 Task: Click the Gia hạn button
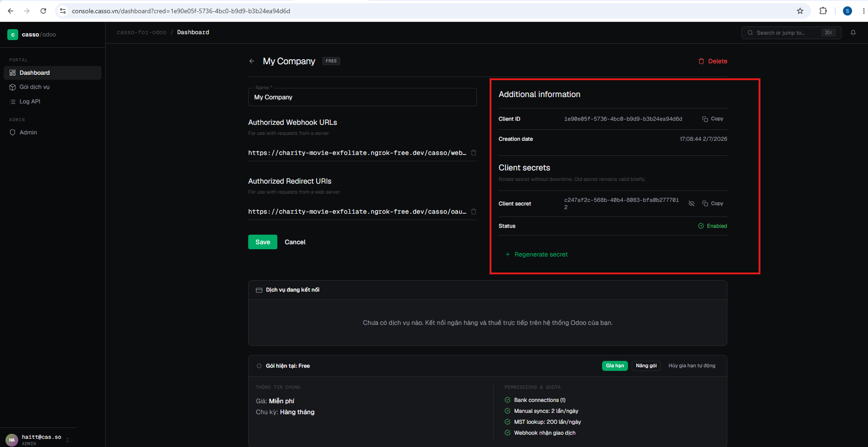(615, 366)
